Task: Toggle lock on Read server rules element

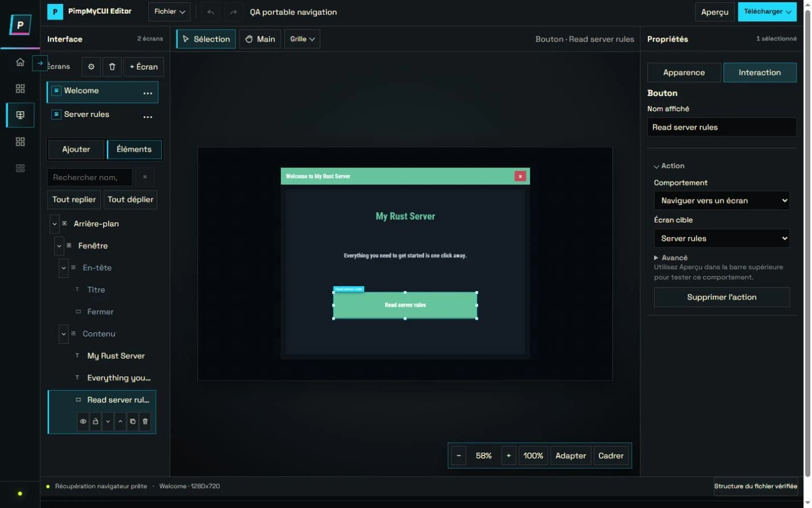Action: [95, 421]
